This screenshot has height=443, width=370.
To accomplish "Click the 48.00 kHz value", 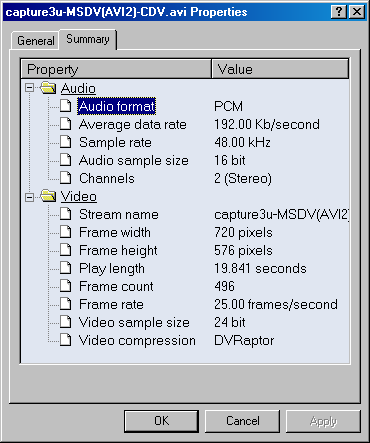I will (x=242, y=142).
